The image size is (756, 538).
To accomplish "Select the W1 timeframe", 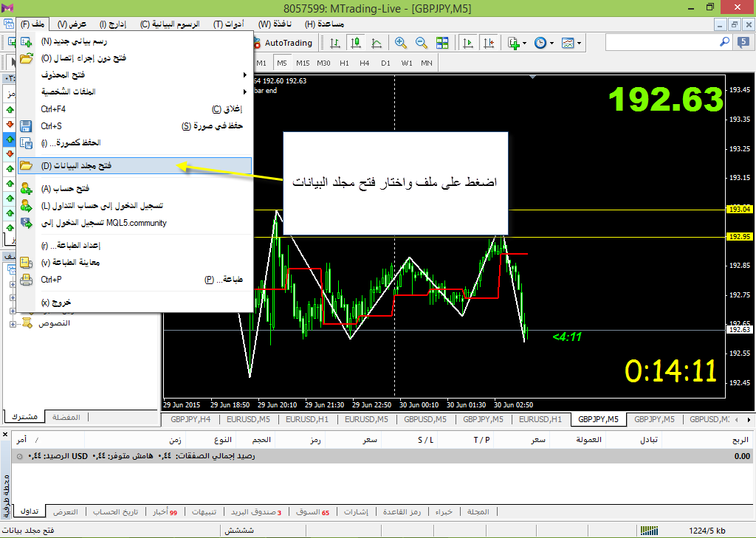I will tap(407, 63).
